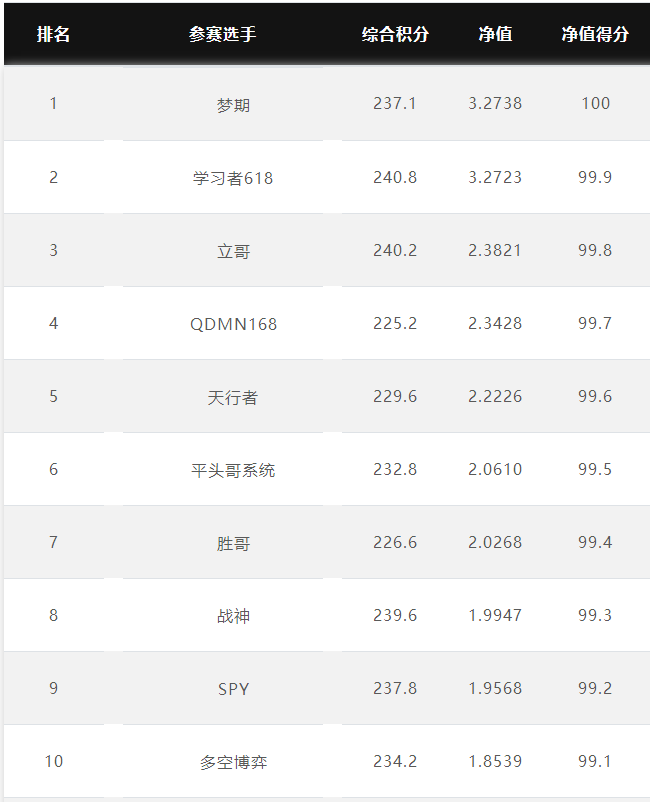Select contestant QDMN168
The image size is (650, 802).
coord(233,324)
